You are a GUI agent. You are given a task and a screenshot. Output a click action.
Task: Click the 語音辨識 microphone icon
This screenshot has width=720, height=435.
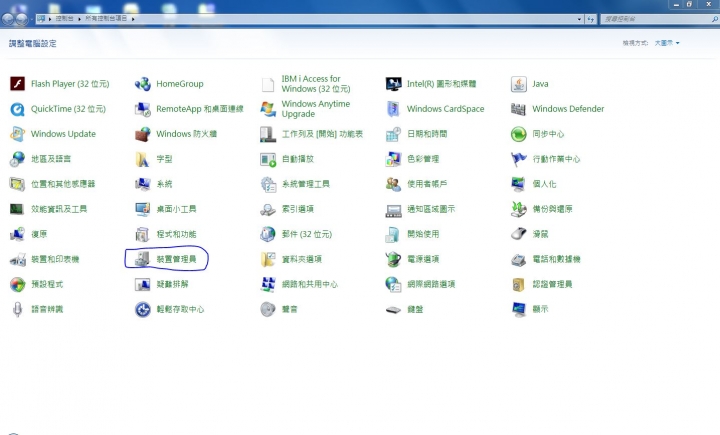click(17, 310)
